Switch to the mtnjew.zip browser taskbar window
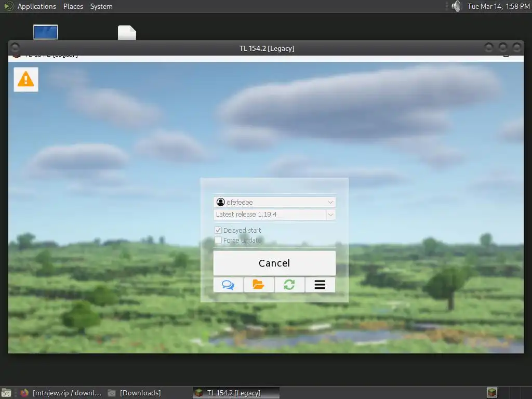Viewport: 532px width, 399px height. point(61,393)
